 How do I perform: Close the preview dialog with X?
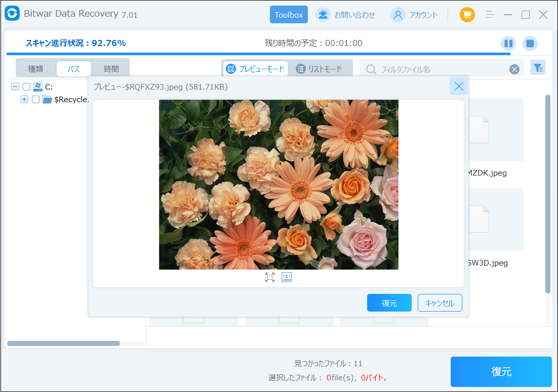coord(459,86)
